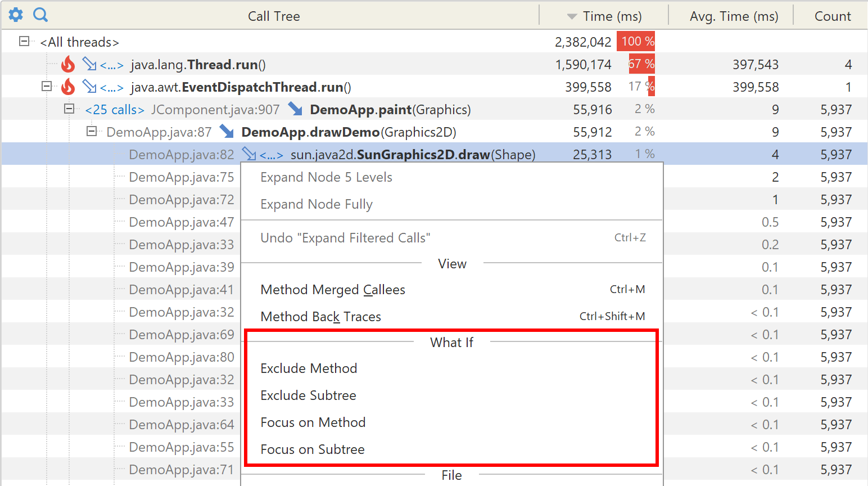Click the Call Tree column header

tap(274, 16)
